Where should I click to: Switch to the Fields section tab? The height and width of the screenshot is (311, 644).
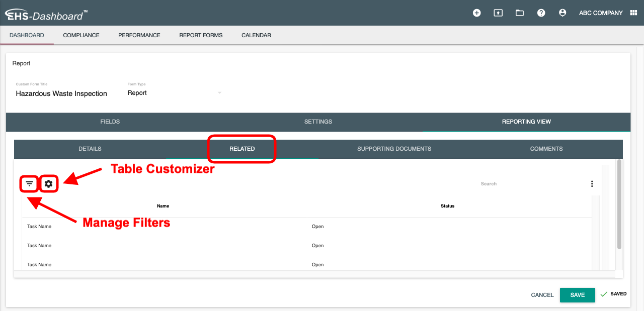pos(110,122)
